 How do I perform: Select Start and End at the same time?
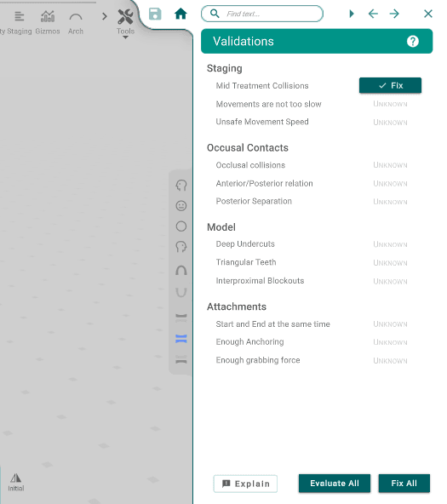272,324
